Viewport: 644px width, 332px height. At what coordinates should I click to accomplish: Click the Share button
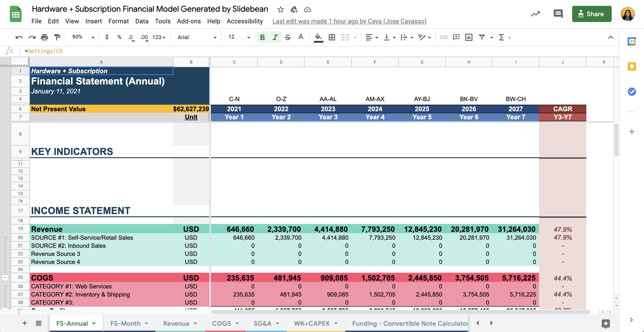click(592, 14)
